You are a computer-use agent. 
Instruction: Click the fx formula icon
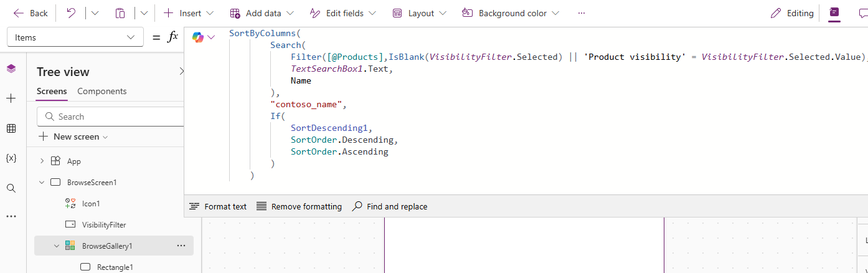click(172, 37)
